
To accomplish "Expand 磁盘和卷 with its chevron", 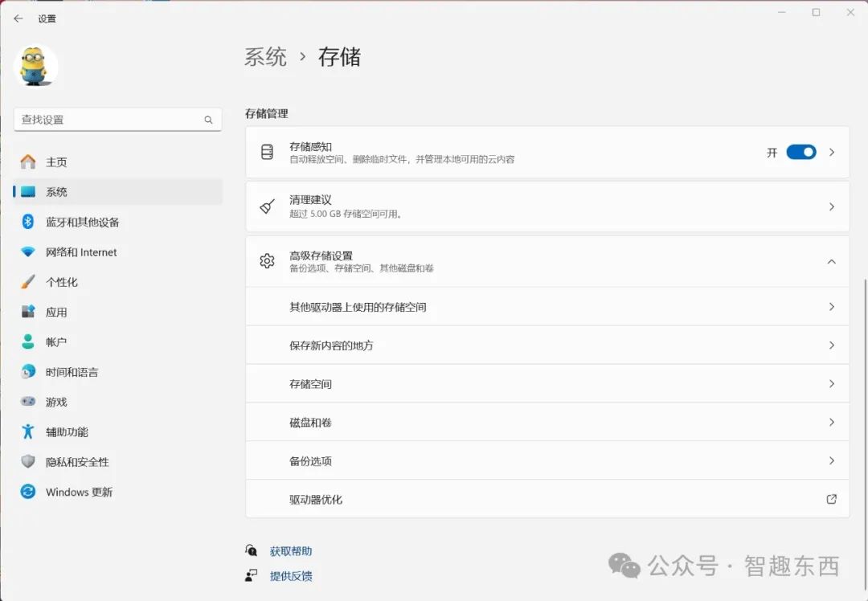I will coord(832,423).
